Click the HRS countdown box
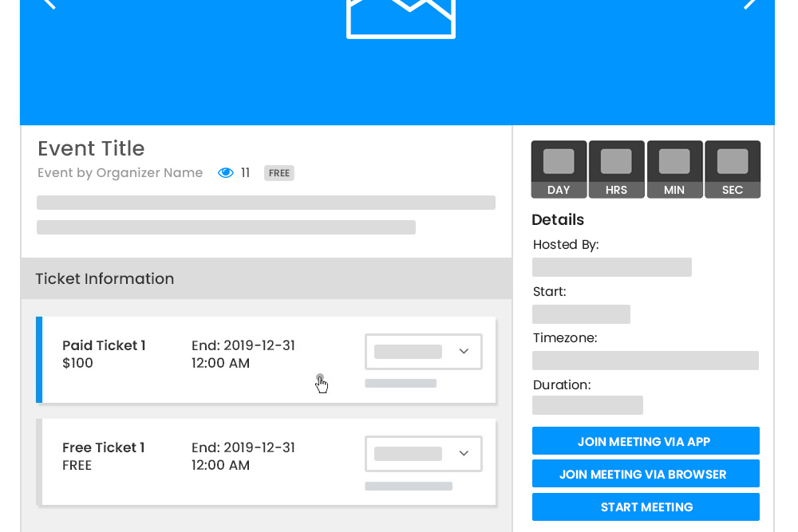This screenshot has height=532, width=798. (x=616, y=169)
